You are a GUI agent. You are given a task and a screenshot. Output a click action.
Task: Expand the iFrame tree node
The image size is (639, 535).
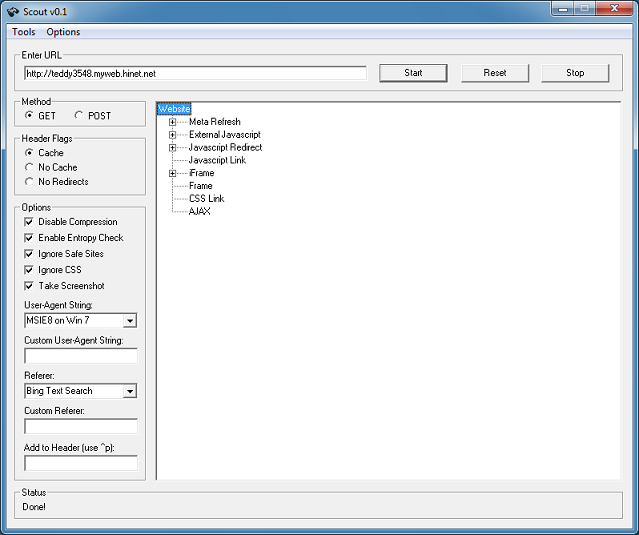pyautogui.click(x=173, y=173)
